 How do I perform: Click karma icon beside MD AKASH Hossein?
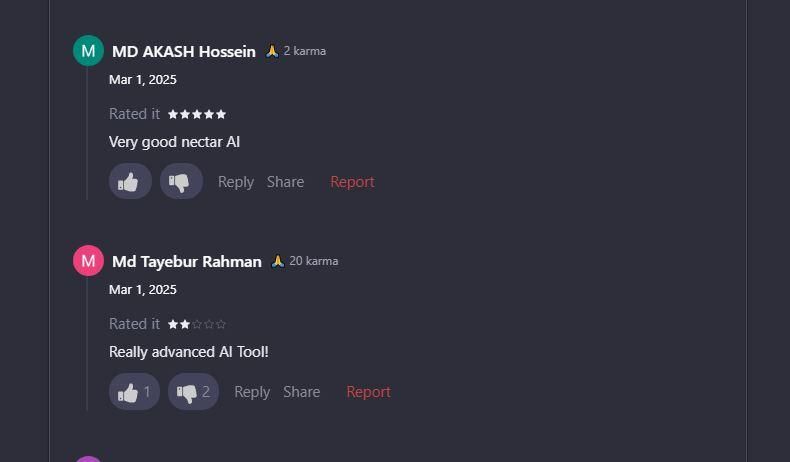(272, 51)
